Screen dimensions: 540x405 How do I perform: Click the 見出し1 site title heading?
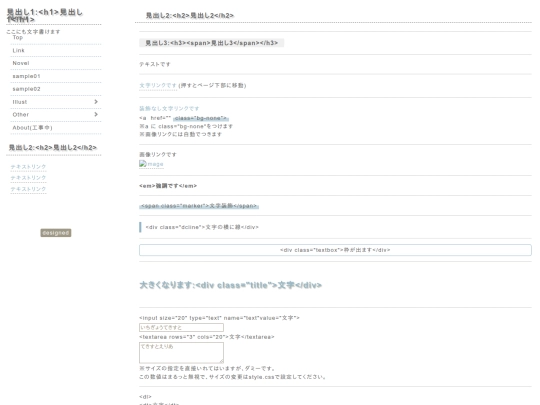click(x=45, y=15)
